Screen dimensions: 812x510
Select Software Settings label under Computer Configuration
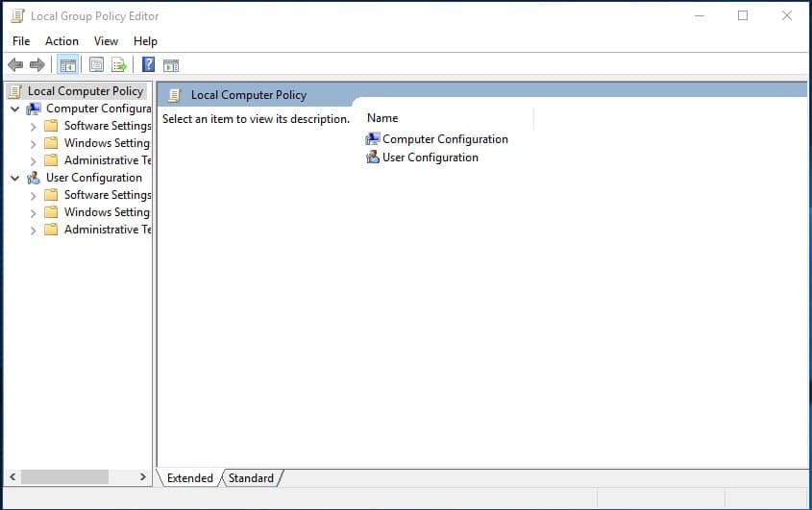[108, 126]
